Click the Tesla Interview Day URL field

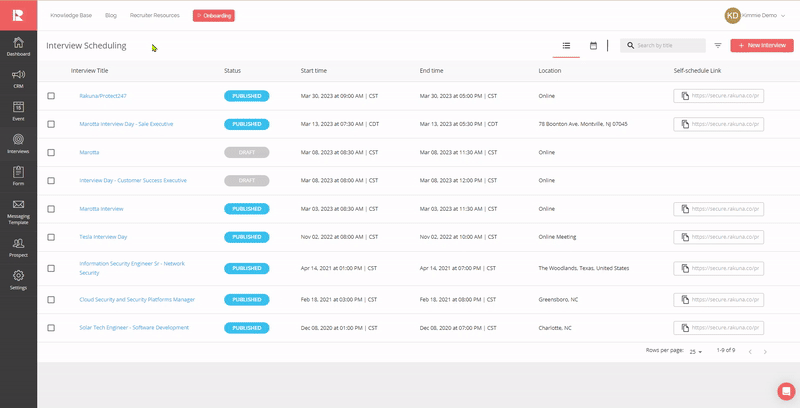pyautogui.click(x=718, y=237)
